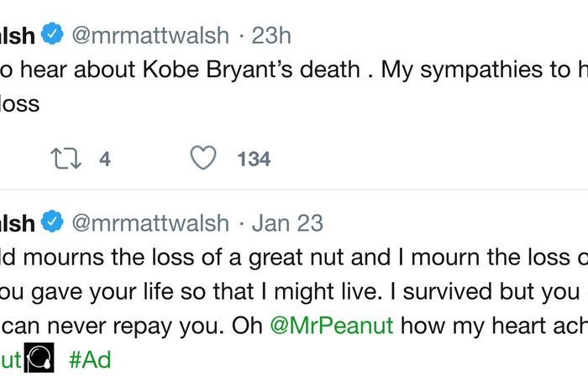Viewport: 588px width, 392px height.
Task: Click the retweet count of 4
Action: point(104,159)
